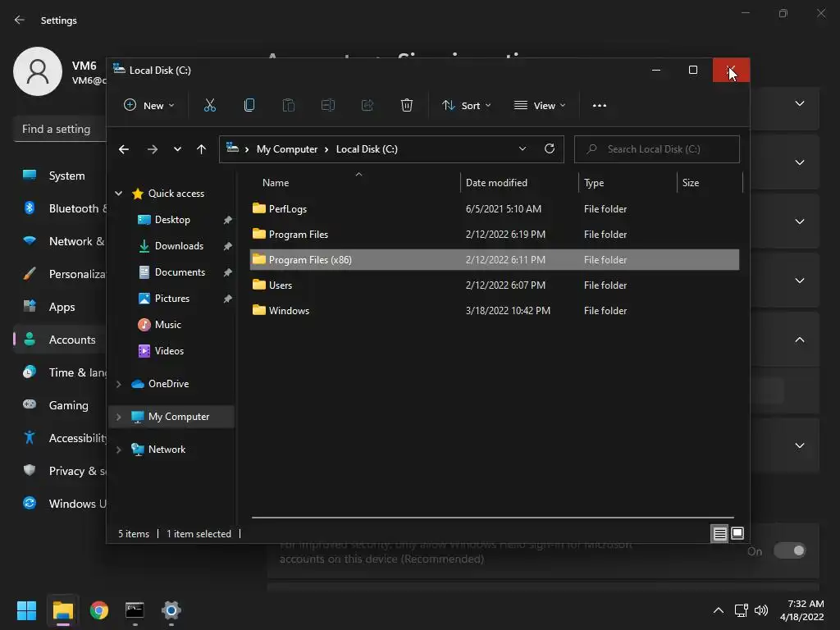Select Pictures in Quick access
840x630 pixels.
[172, 299]
